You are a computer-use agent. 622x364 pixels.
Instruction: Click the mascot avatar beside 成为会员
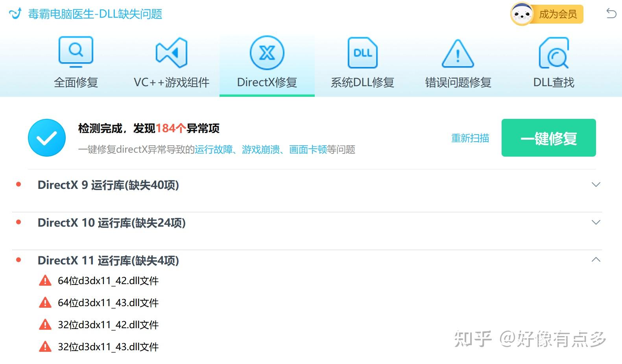pos(522,15)
